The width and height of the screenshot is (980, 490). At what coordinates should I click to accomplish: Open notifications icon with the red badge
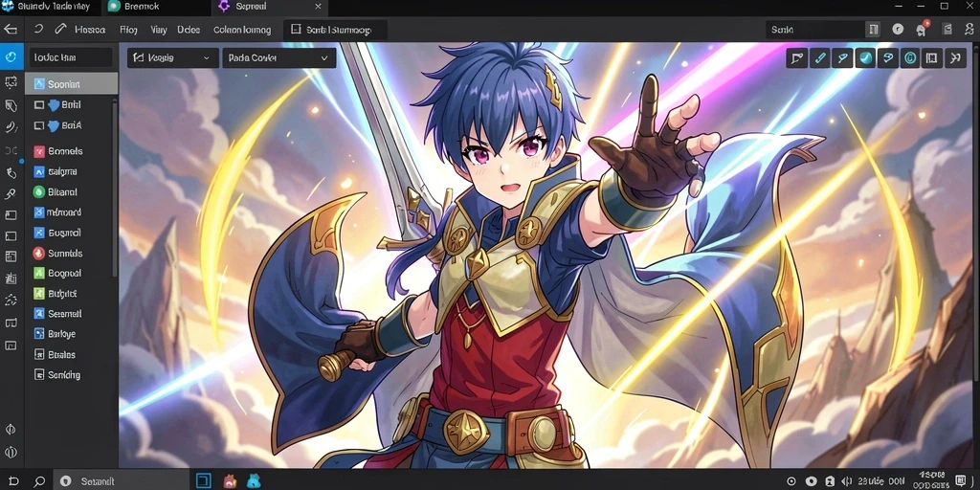pyautogui.click(x=922, y=29)
